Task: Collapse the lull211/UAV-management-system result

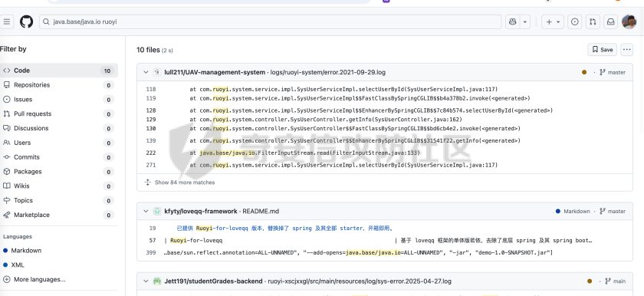Action: (146, 72)
